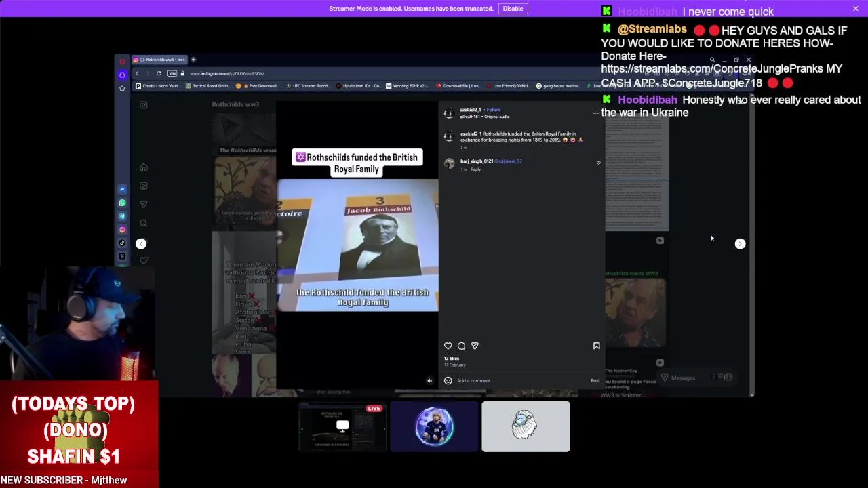Click the soccer player avatar thumbnail
Image resolution: width=868 pixels, height=488 pixels.
(x=434, y=427)
